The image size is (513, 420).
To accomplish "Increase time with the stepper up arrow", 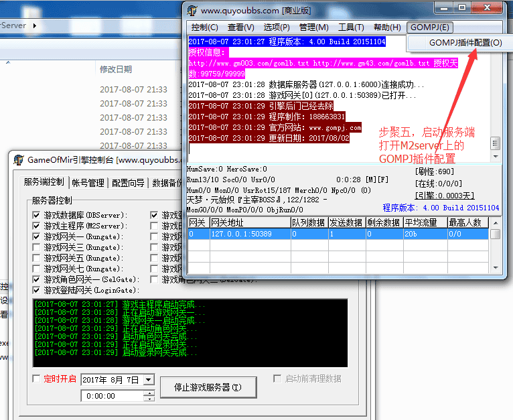I will click(x=149, y=393).
